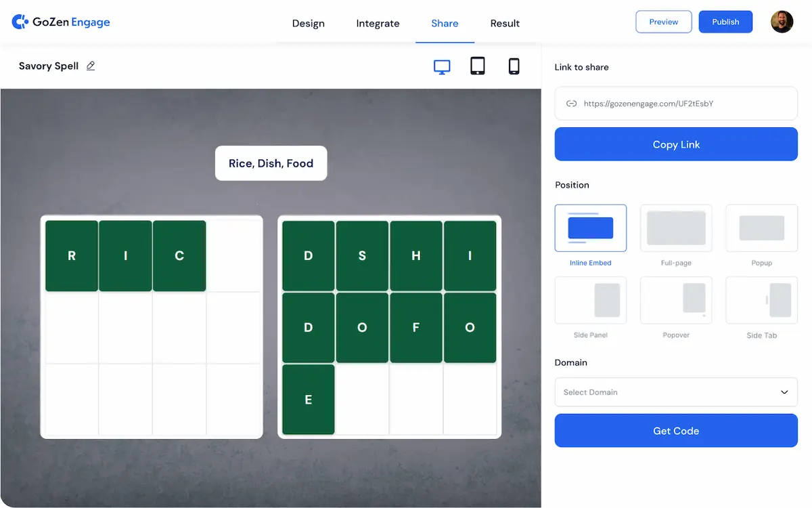Image resolution: width=812 pixels, height=508 pixels.
Task: Click the GoZen Engage logo
Action: 61,22
